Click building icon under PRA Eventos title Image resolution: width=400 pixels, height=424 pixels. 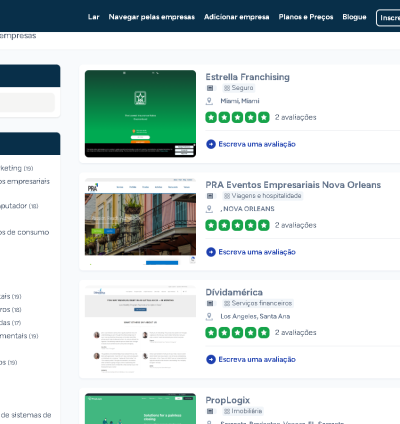tap(210, 196)
